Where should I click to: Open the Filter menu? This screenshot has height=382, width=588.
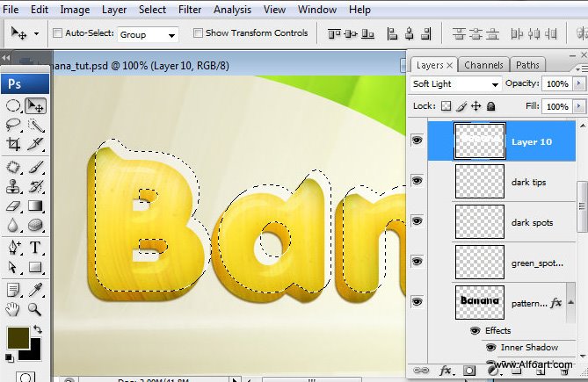[x=190, y=10]
